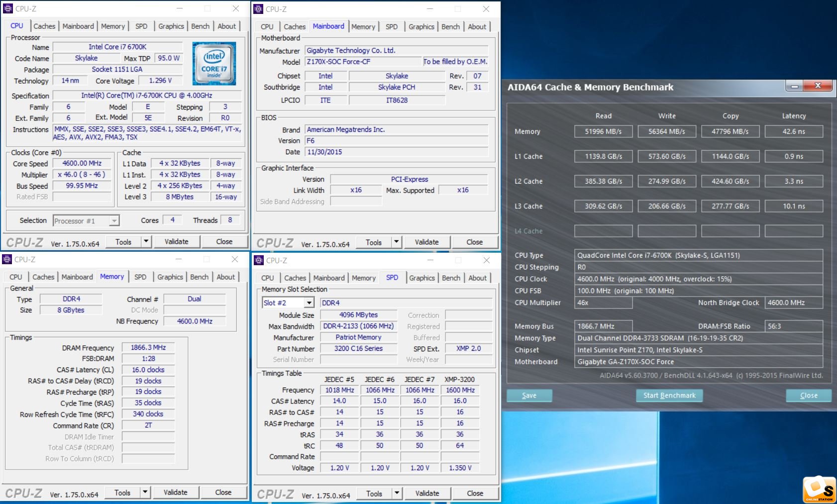
Task: Click the L1 Cache Read value 1139.8 GB/s
Action: click(604, 156)
